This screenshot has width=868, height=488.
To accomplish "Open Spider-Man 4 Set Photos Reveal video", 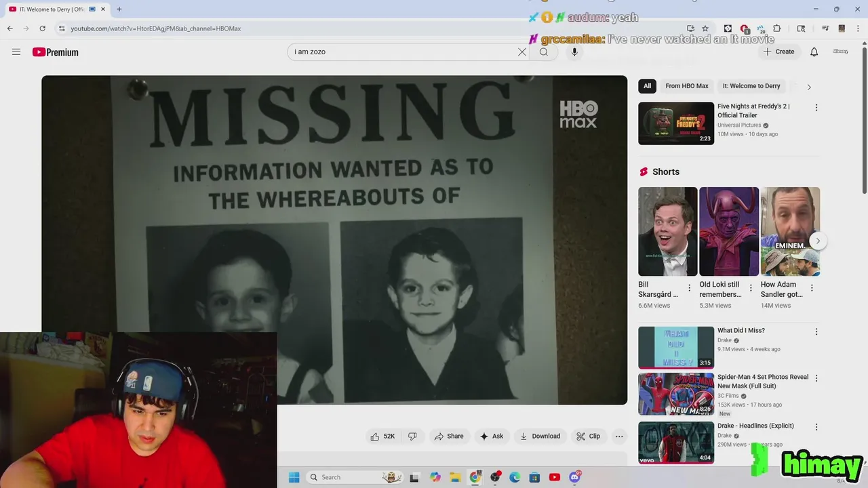I will [x=676, y=394].
